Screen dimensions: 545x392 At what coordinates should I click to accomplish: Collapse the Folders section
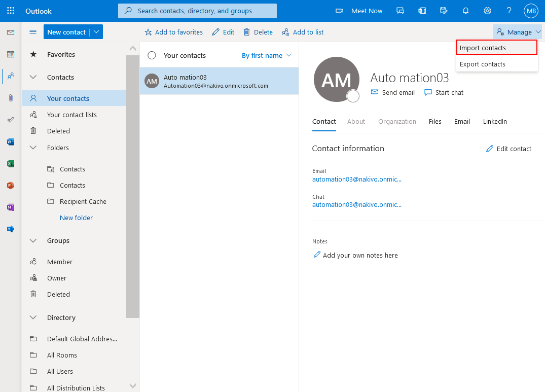click(x=32, y=148)
